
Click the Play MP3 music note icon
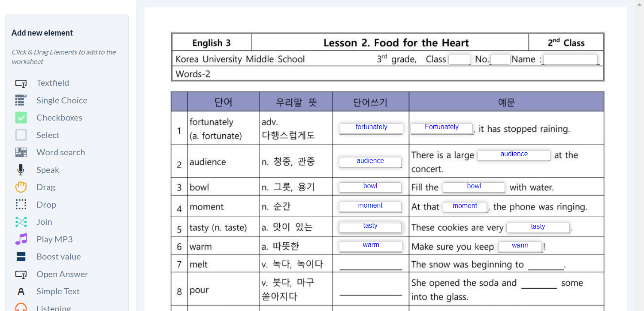click(x=21, y=239)
